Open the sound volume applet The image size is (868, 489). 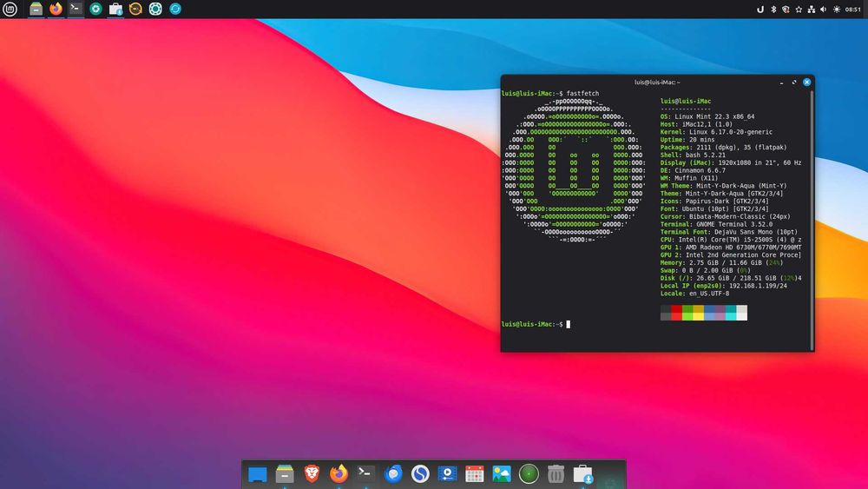click(x=824, y=10)
